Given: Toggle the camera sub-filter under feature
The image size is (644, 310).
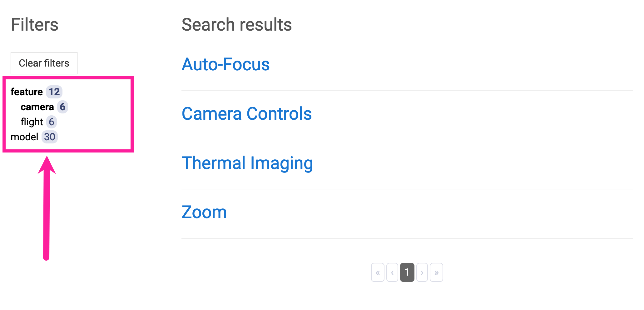Looking at the screenshot, I should [x=37, y=107].
